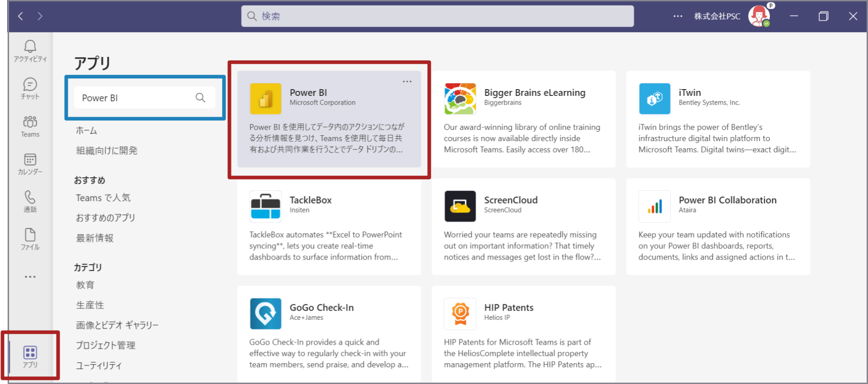
Task: Click the 'Insiten' publisher text
Action: coord(300,210)
